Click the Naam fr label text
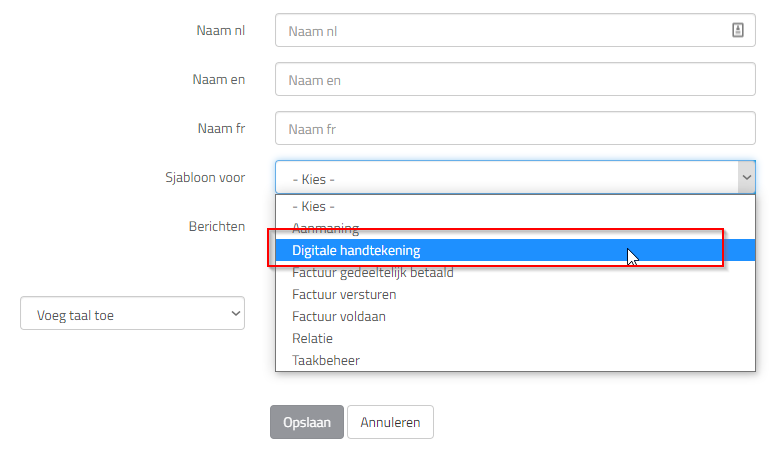Image resolution: width=774 pixels, height=449 pixels. coord(221,128)
